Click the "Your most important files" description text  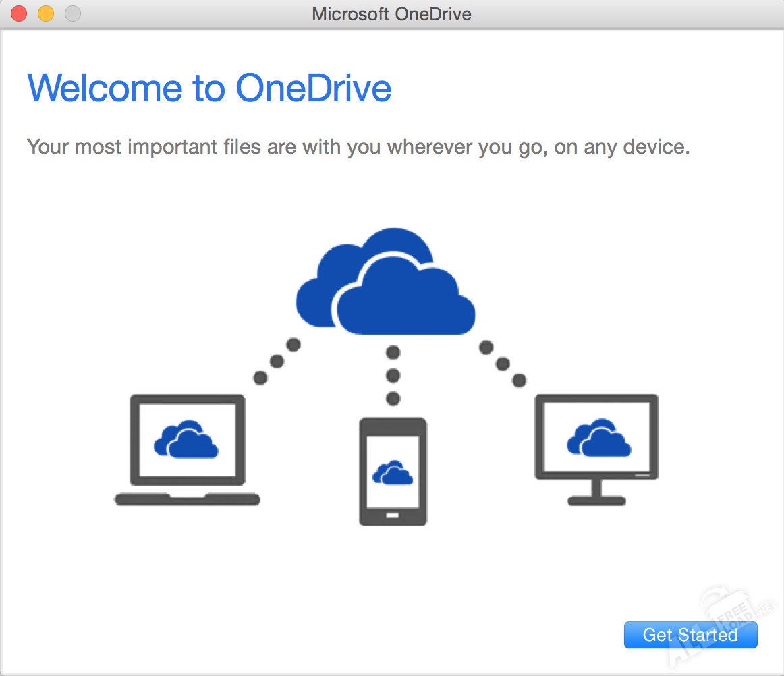point(358,146)
